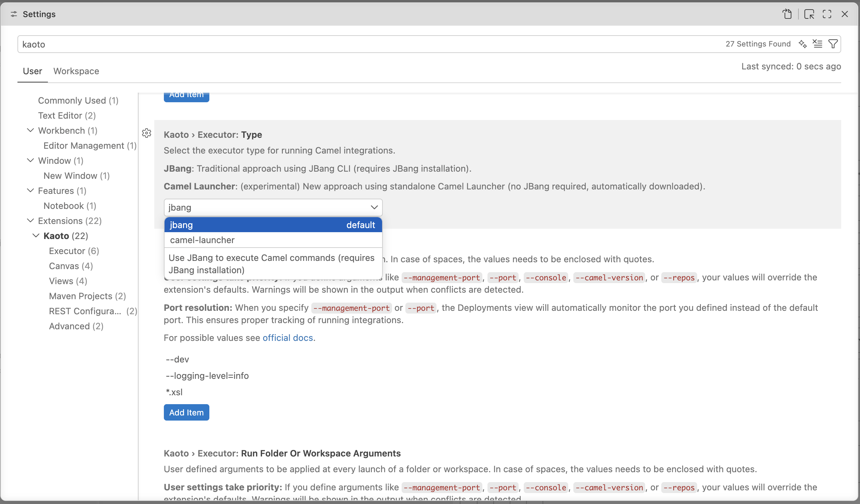Select the --dev argument item
The width and height of the screenshot is (860, 504).
tap(177, 359)
